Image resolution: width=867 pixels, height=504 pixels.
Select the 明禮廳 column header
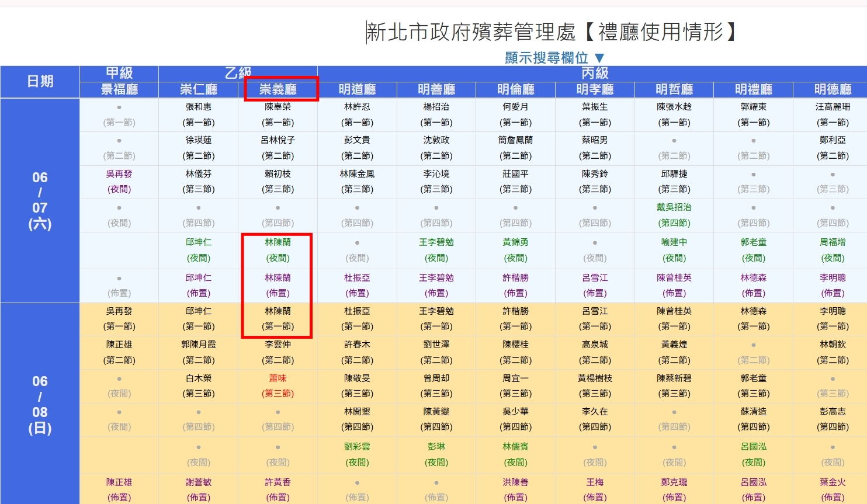click(754, 89)
